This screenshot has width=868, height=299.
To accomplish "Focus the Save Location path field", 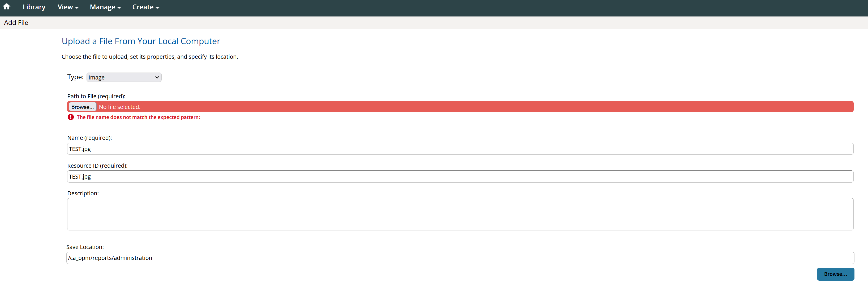I will [x=460, y=258].
